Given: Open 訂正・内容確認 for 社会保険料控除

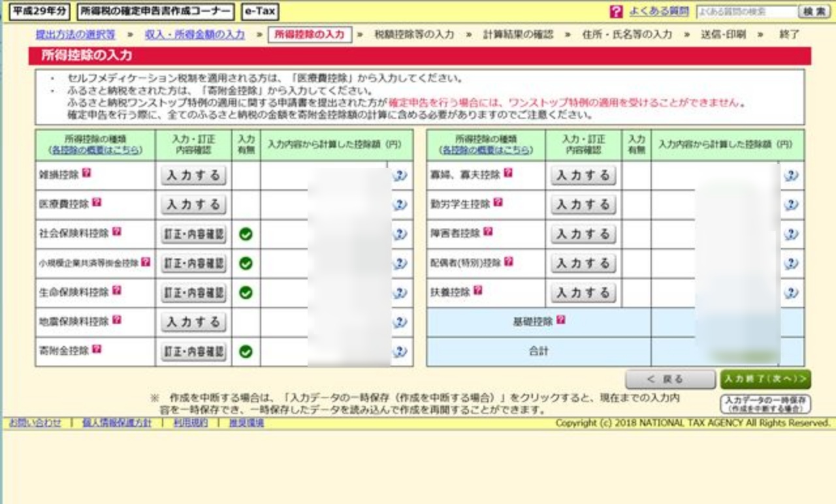Looking at the screenshot, I should (x=193, y=234).
